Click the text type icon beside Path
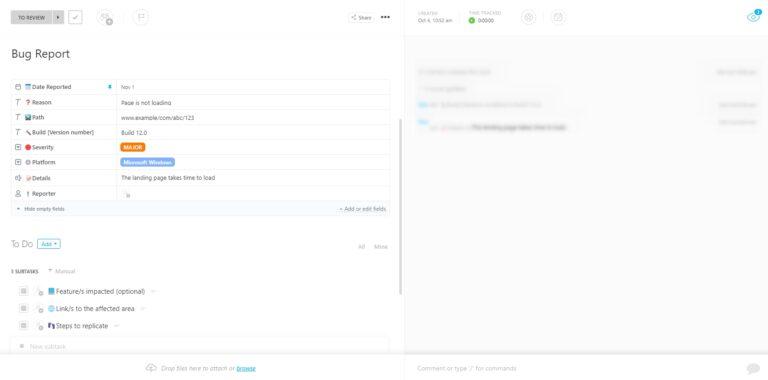Screen dimensions: 768x380 tap(18, 118)
